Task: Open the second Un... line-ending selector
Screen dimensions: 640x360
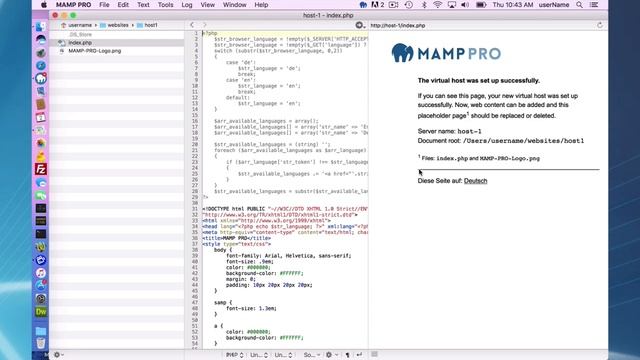Action: 283,355
